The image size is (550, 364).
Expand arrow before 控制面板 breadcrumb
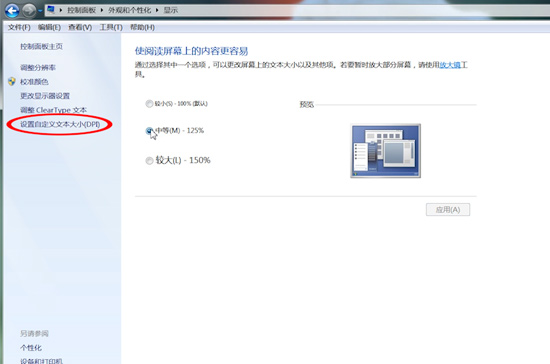pyautogui.click(x=61, y=10)
